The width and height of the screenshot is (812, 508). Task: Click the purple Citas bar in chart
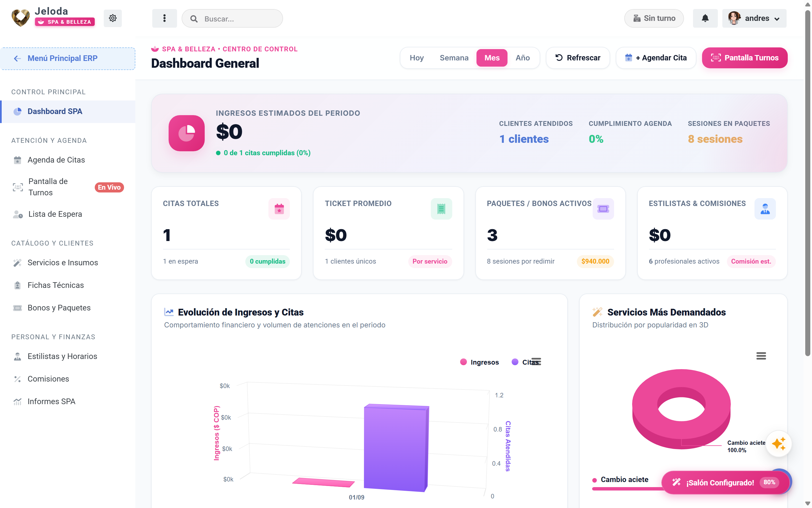click(396, 448)
